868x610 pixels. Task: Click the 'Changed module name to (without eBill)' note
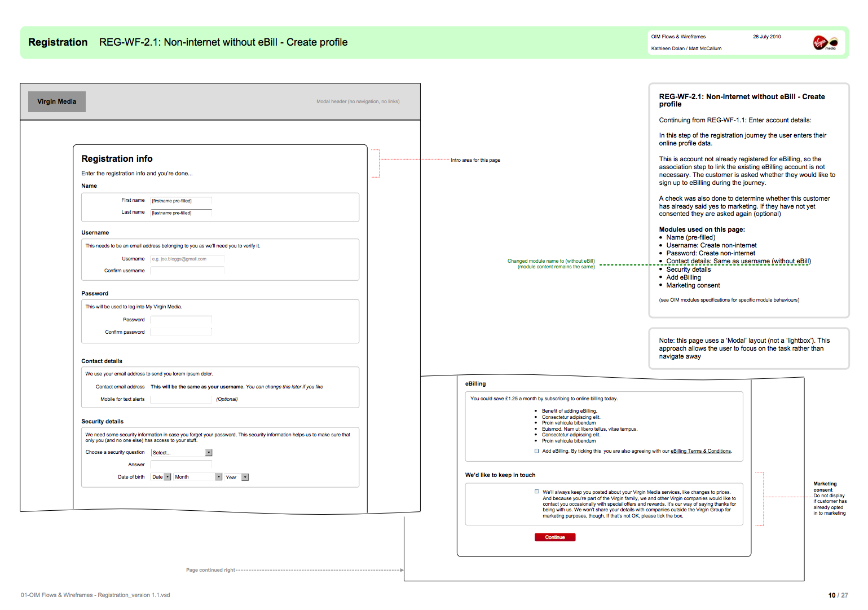click(x=551, y=264)
